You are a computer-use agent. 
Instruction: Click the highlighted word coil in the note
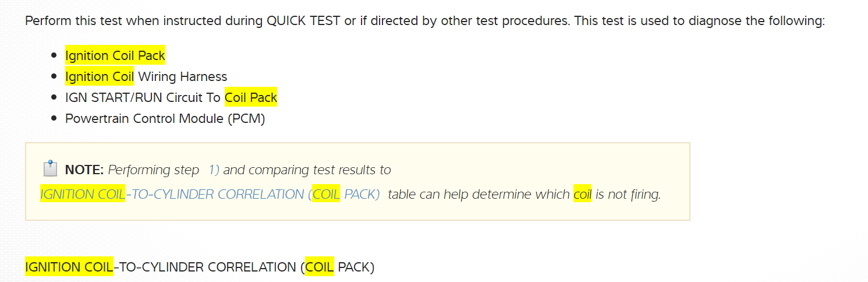582,195
